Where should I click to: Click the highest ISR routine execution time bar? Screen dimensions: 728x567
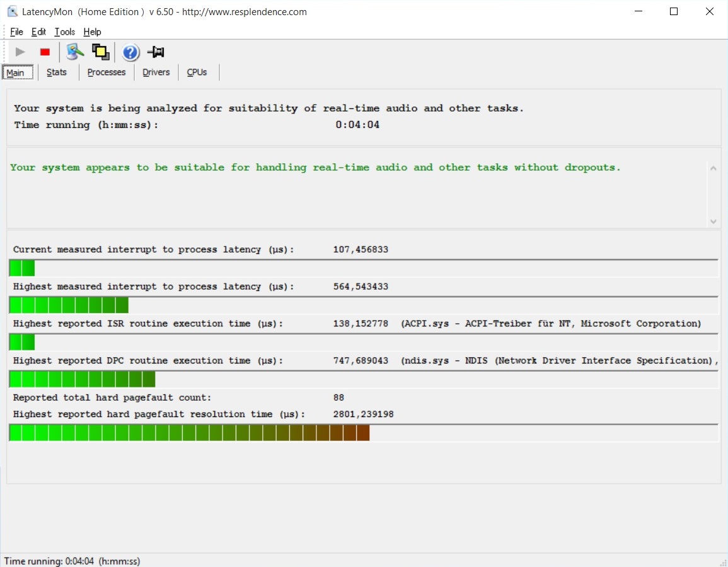364,343
